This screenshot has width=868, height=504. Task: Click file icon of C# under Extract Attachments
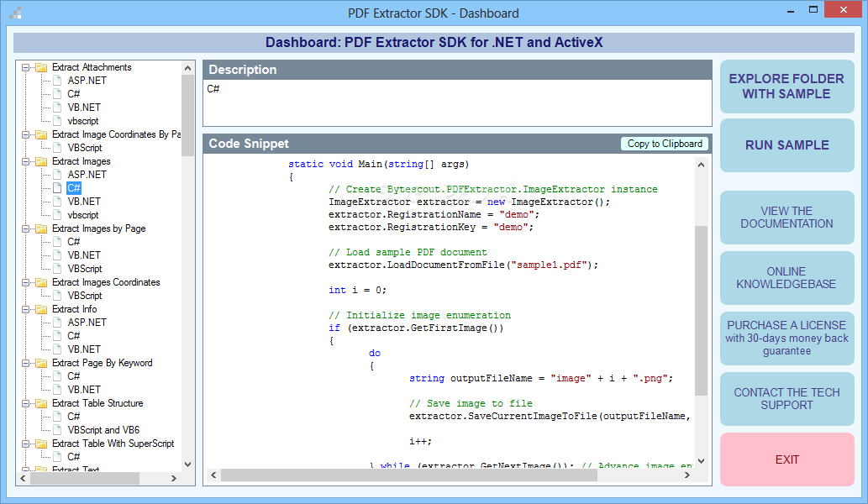(x=57, y=93)
